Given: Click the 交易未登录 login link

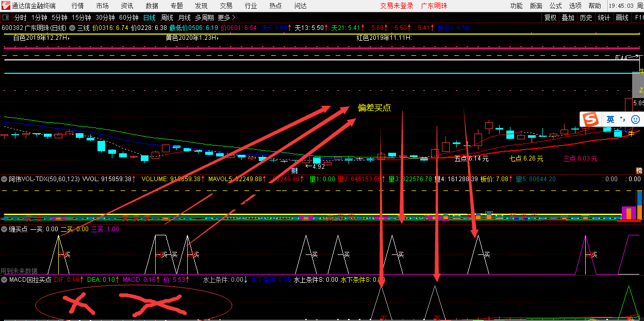Looking at the screenshot, I should point(397,6).
